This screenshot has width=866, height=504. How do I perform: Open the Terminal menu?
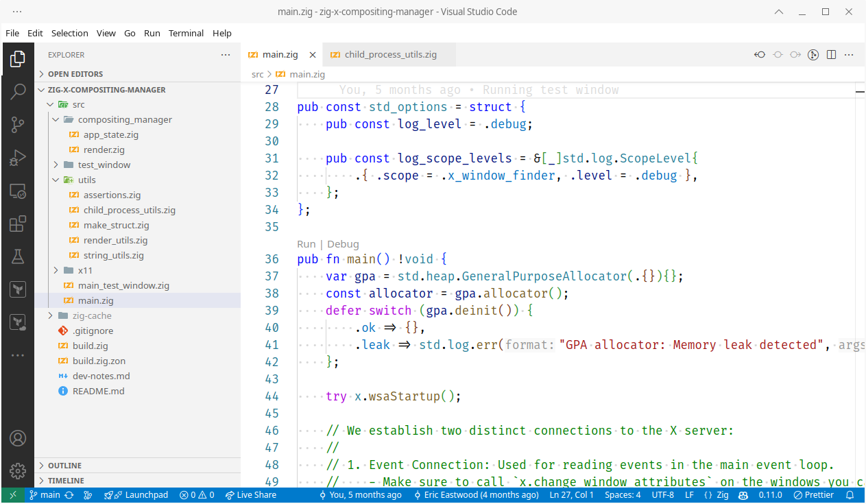(x=187, y=33)
